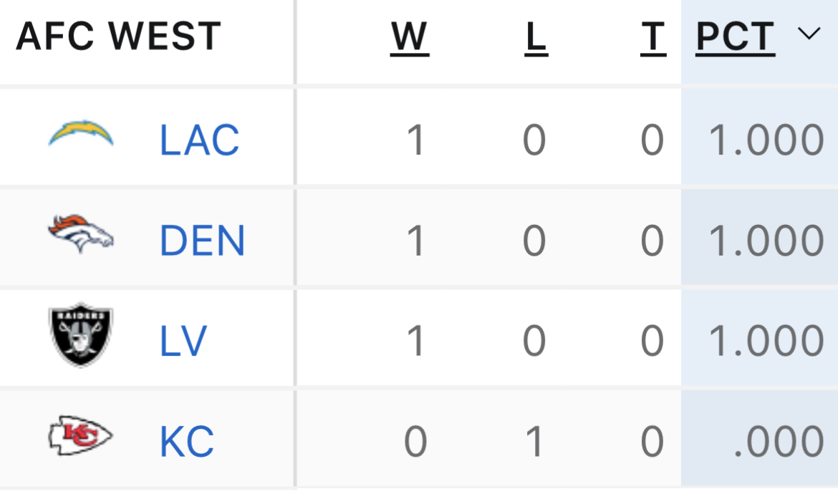Sort standings by L column
Screen dimensions: 838x504
[536, 37]
